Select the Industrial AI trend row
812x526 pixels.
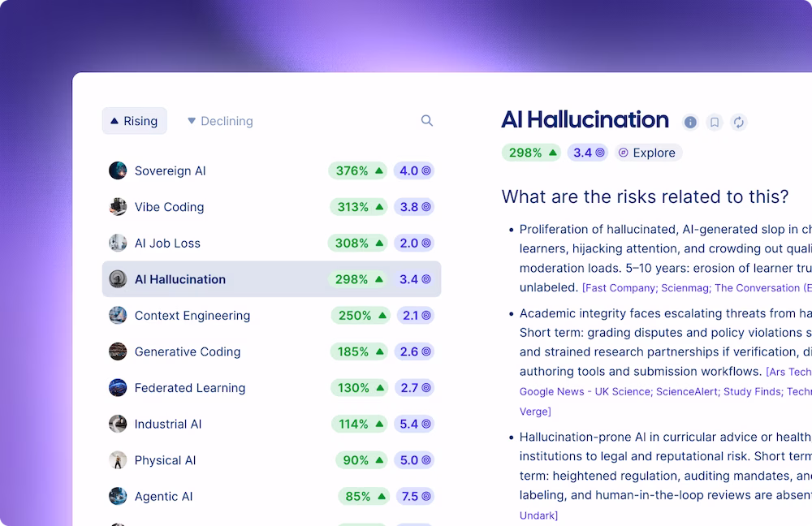coord(271,424)
